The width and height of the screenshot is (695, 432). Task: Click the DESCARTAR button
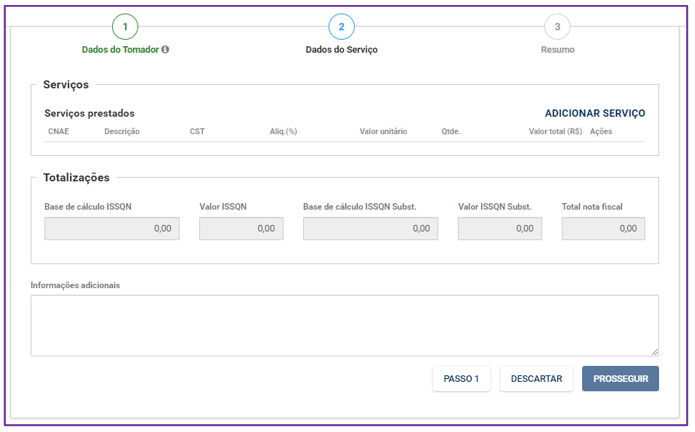(x=536, y=379)
